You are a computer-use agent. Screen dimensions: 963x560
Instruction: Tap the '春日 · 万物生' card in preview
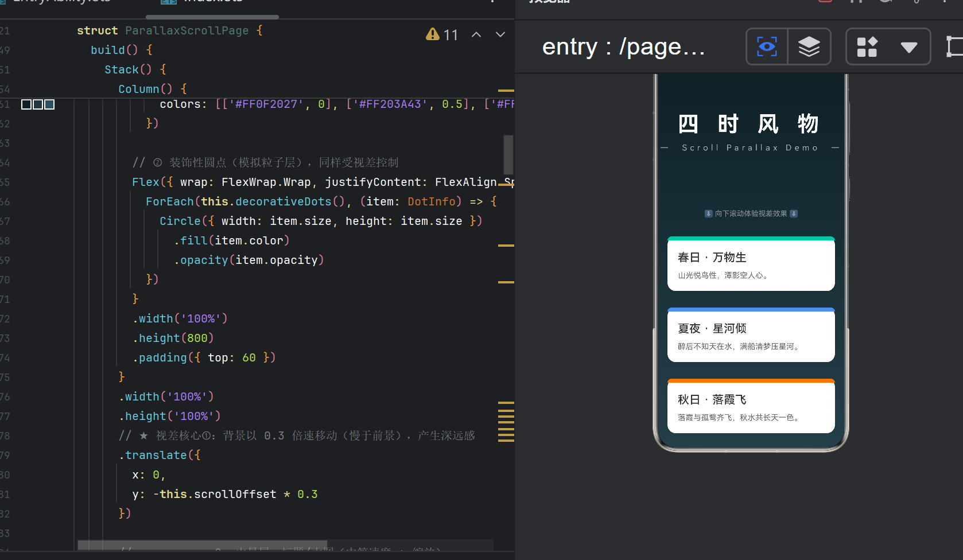pyautogui.click(x=751, y=264)
